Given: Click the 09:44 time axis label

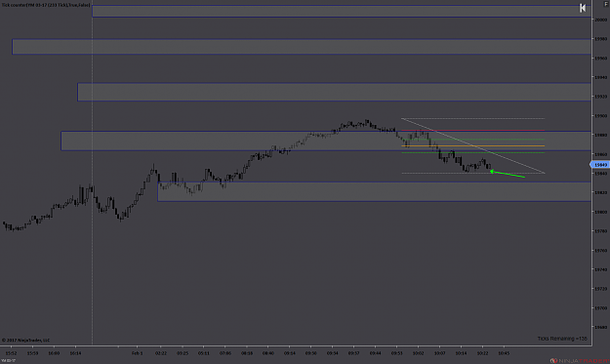Looking at the screenshot, I should pos(376,353).
